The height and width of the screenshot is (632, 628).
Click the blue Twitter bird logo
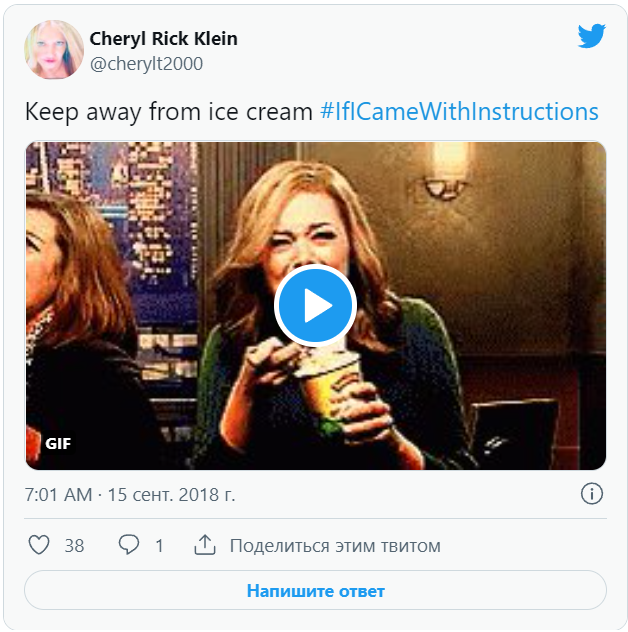tap(591, 37)
